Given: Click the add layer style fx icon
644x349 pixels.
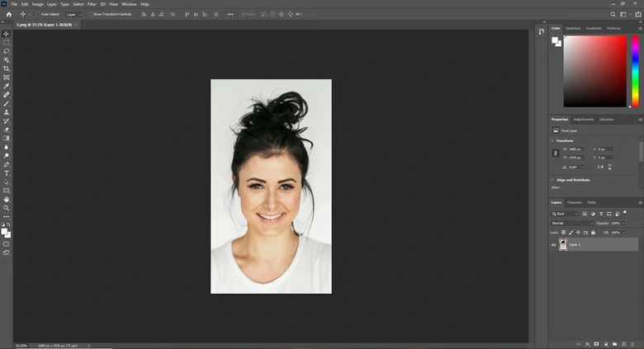Looking at the screenshot, I should (x=587, y=344).
